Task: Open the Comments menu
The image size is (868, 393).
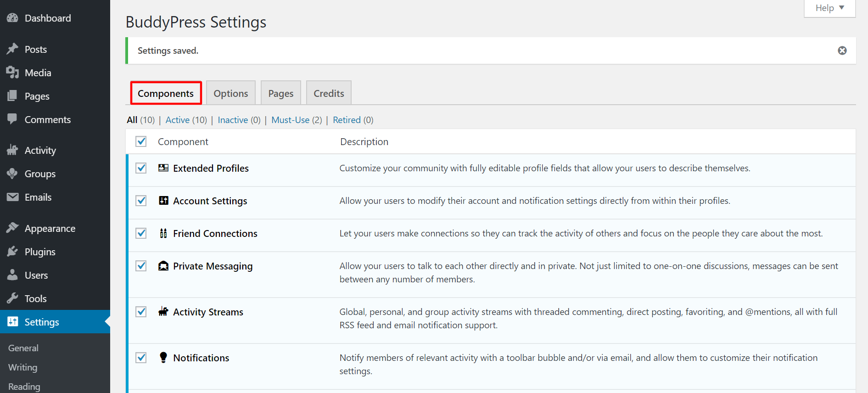Action: point(55,119)
